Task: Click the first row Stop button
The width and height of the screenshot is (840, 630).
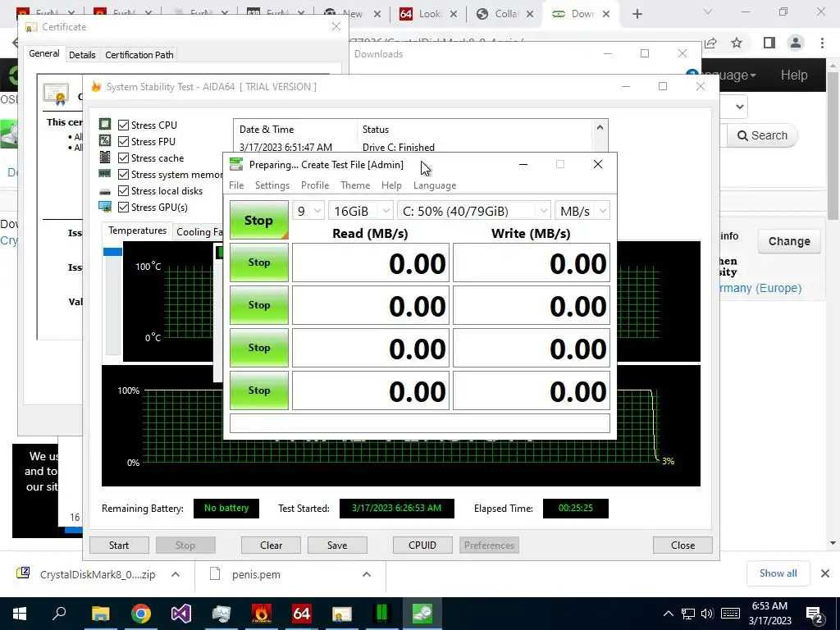Action: 259,262
